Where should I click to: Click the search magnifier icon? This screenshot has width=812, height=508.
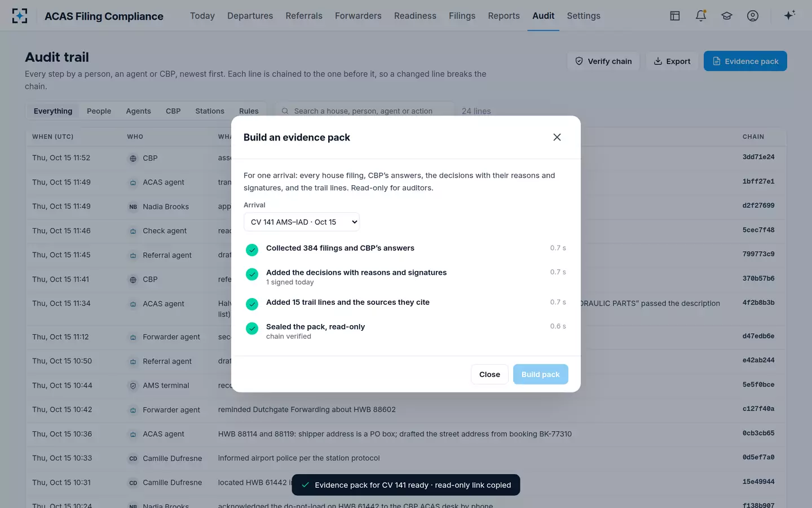tap(285, 111)
